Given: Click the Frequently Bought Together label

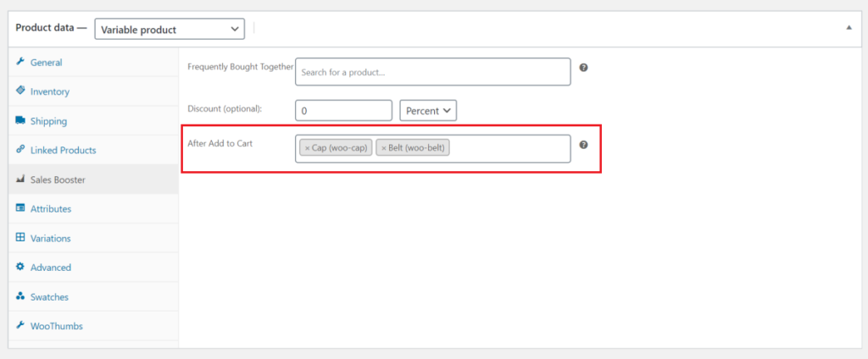Looking at the screenshot, I should 240,66.
